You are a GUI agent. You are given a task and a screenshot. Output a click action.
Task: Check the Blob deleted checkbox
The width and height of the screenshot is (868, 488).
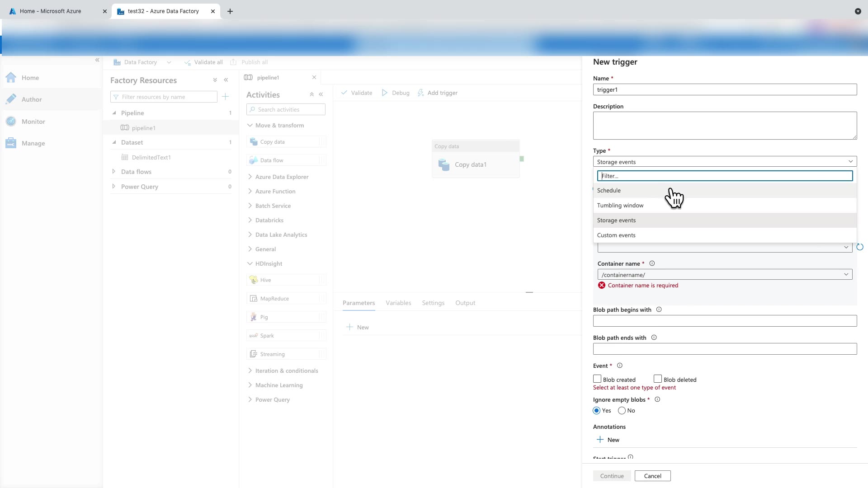(658, 379)
